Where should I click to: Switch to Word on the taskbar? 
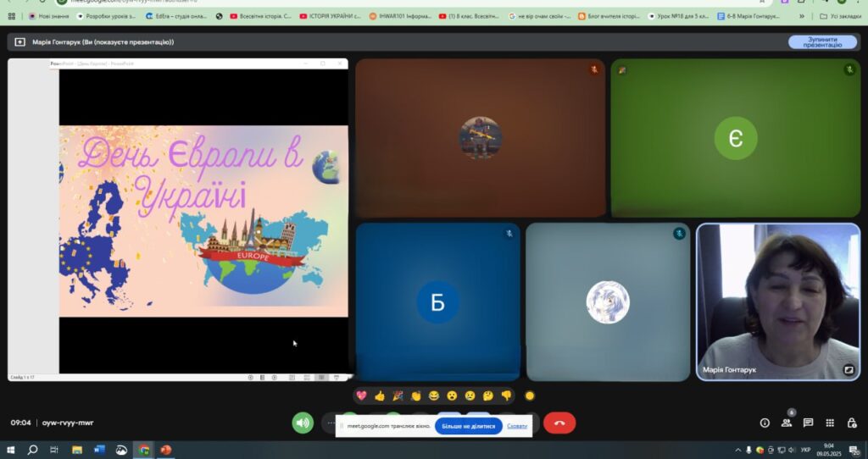pos(99,451)
